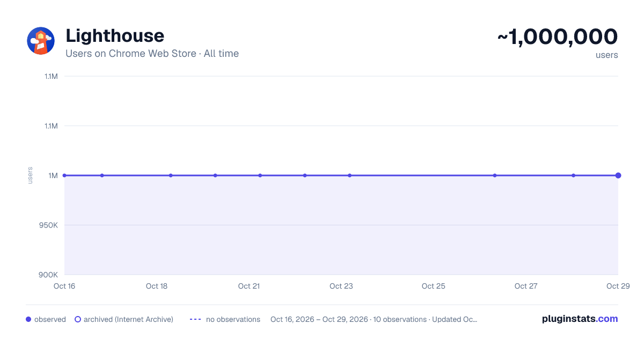Click the 'Oct 18' x-axis label
The image size is (644, 338).
pyautogui.click(x=157, y=286)
